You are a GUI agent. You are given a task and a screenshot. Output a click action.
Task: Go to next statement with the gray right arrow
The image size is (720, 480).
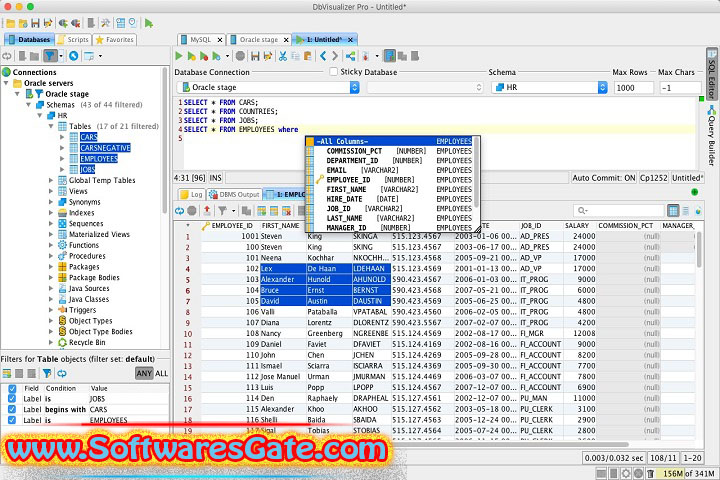tap(335, 56)
